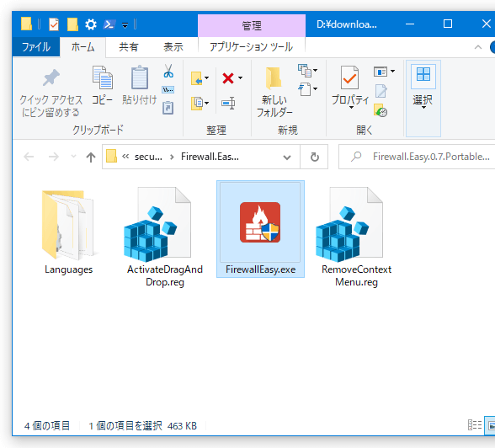
Task: Open the address bar history dropdown
Action: click(286, 157)
